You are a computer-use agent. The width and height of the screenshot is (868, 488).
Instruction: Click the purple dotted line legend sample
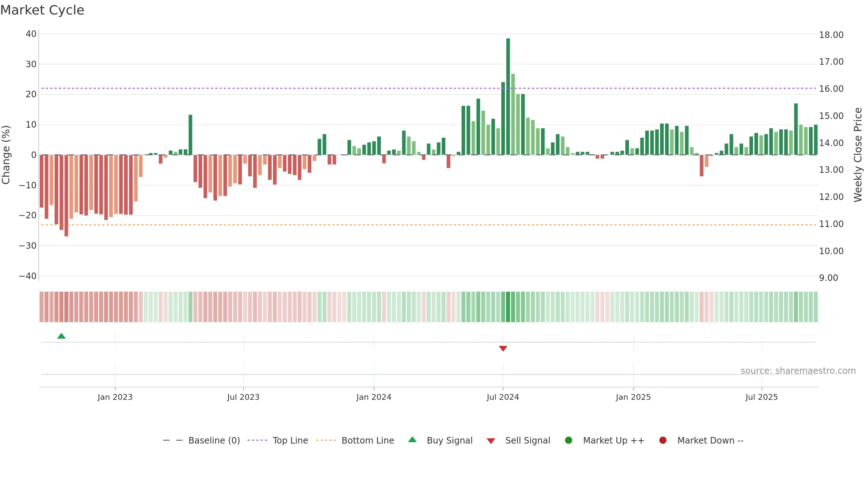[x=257, y=441]
